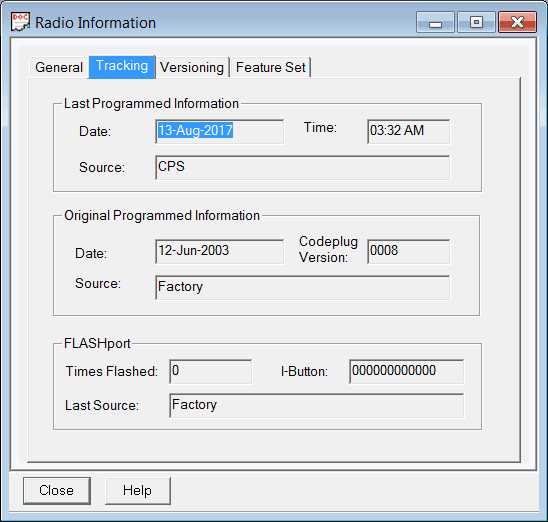Click the Close button

(x=57, y=491)
